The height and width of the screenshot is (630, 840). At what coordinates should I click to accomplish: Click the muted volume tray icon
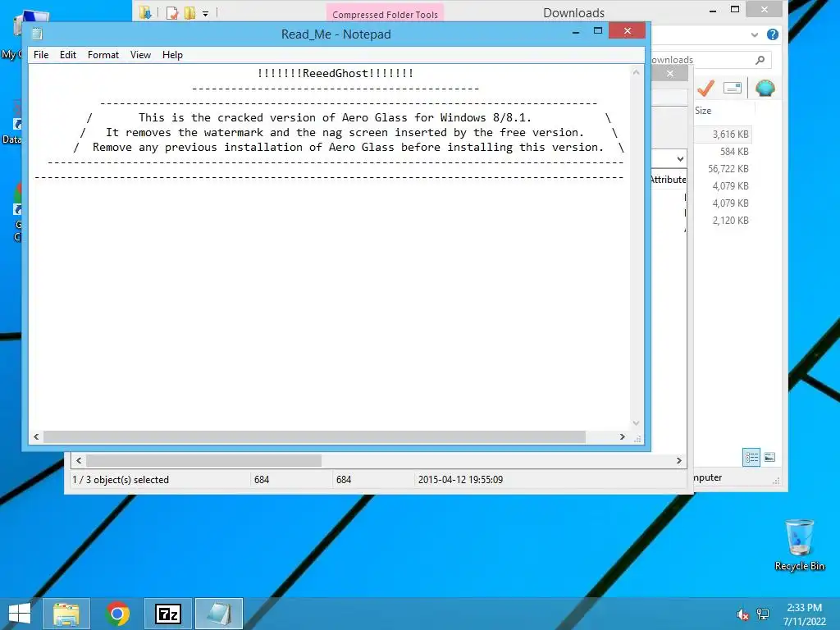[742, 614]
